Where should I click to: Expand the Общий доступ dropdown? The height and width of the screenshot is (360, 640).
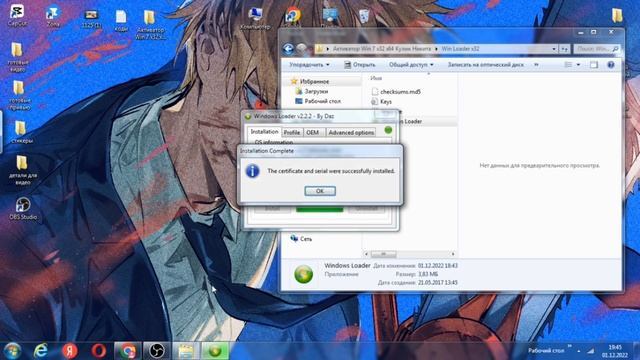pyautogui.click(x=411, y=64)
